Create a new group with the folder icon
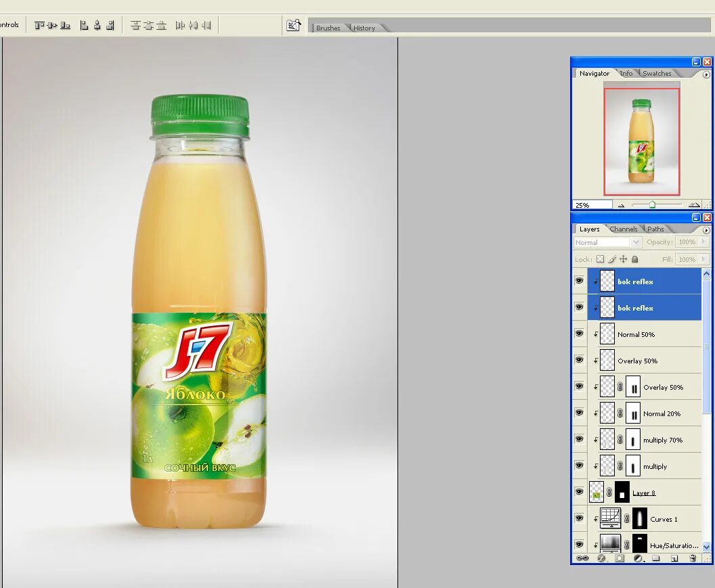The image size is (715, 588). coord(655,558)
